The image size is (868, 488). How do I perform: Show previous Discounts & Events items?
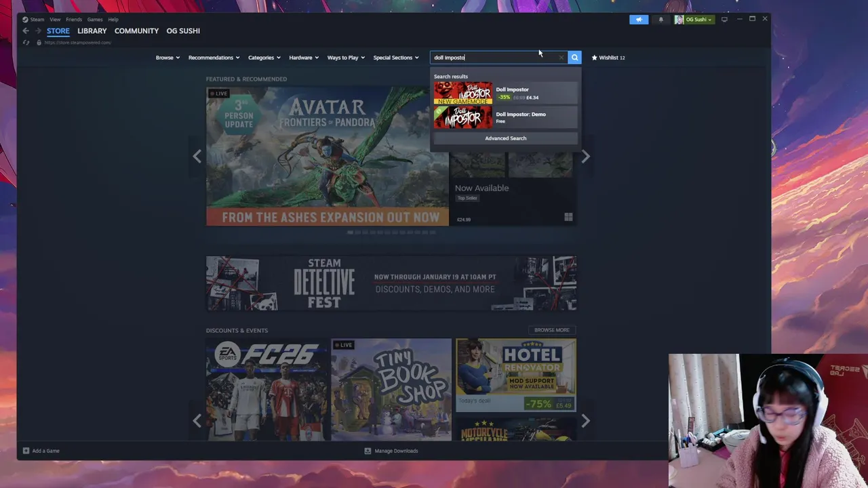(x=197, y=421)
